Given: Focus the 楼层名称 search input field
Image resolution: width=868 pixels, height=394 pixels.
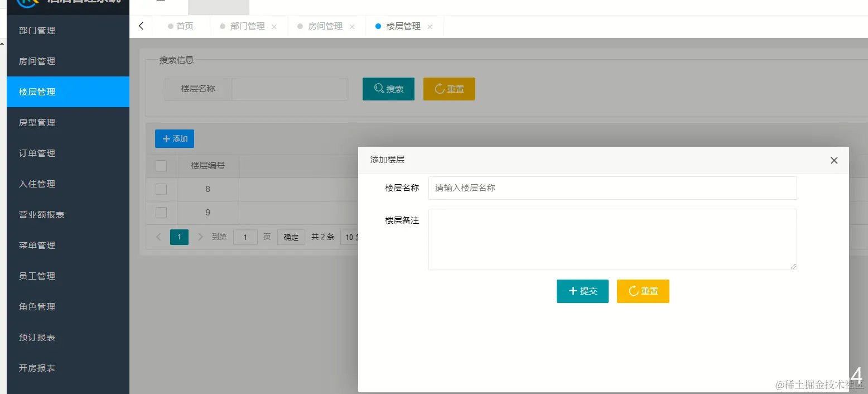Looking at the screenshot, I should pyautogui.click(x=290, y=89).
